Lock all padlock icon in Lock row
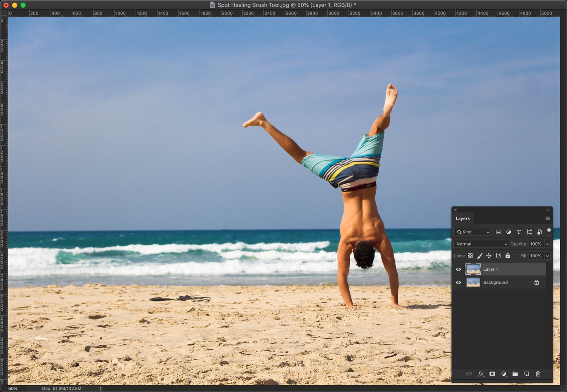567x392 pixels. pyautogui.click(x=507, y=256)
